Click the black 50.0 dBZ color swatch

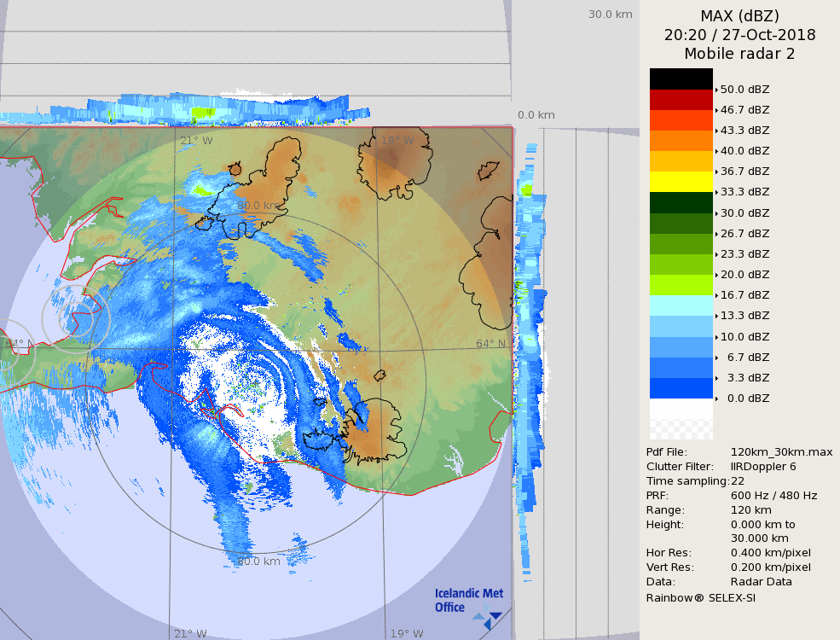[681, 79]
